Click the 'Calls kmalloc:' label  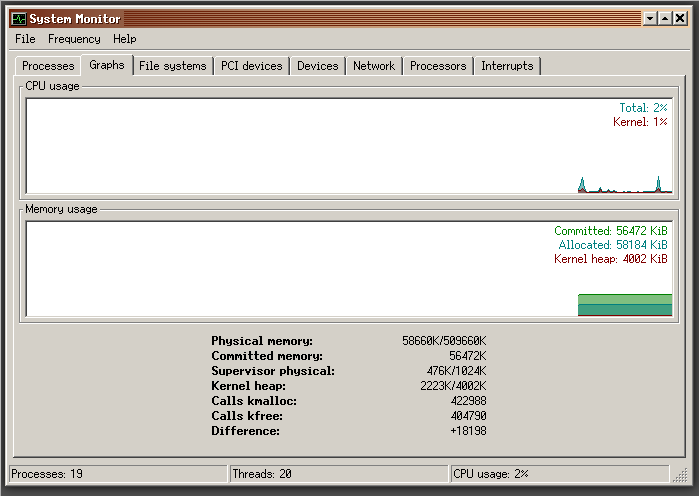coord(254,401)
